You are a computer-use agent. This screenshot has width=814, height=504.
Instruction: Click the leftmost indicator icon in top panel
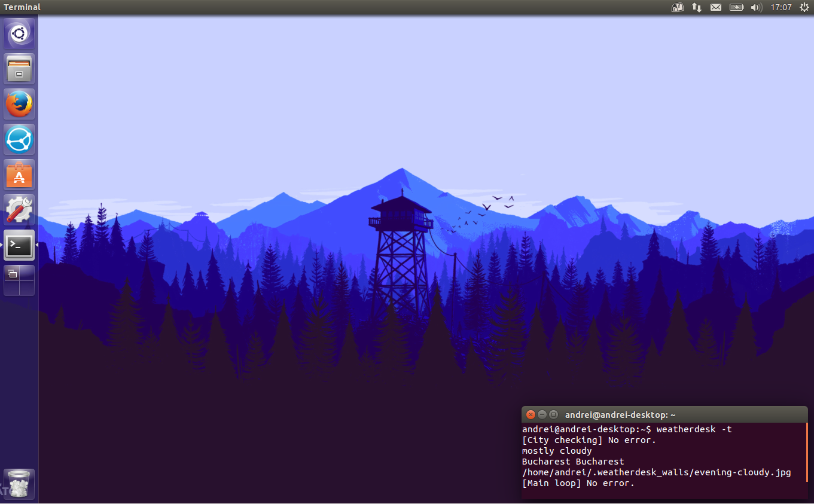[x=677, y=7]
